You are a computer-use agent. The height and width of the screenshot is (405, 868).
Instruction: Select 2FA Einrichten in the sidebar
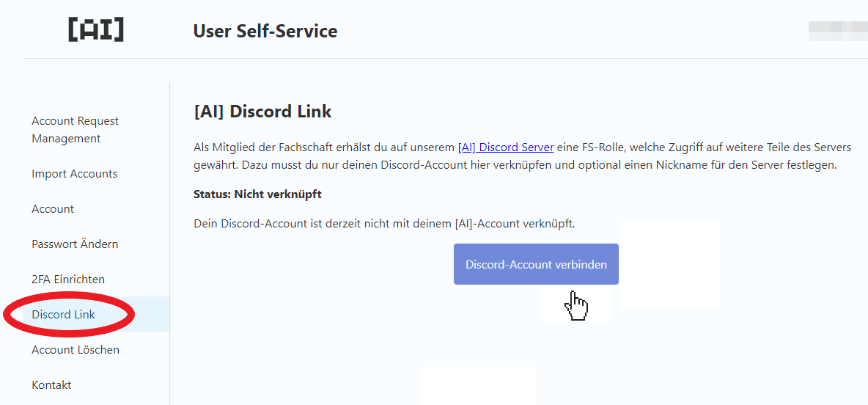point(68,280)
